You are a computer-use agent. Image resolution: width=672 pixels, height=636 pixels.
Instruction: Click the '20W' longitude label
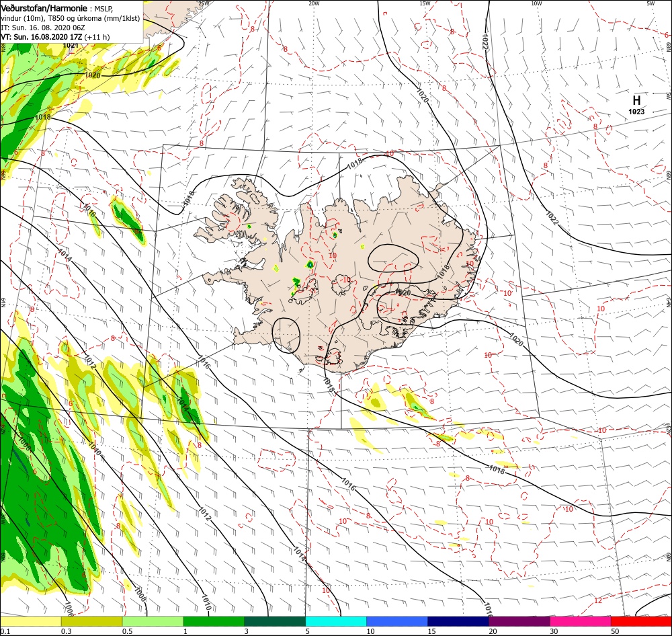[x=314, y=3]
